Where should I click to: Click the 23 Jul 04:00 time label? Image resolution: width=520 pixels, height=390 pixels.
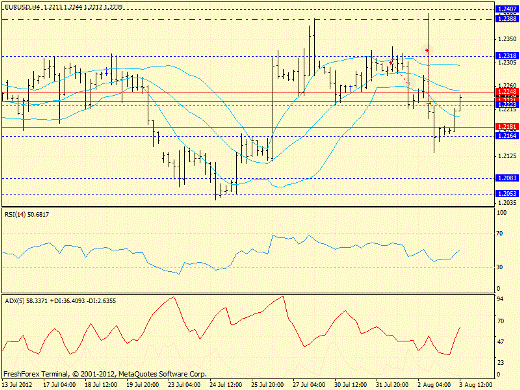point(184,385)
